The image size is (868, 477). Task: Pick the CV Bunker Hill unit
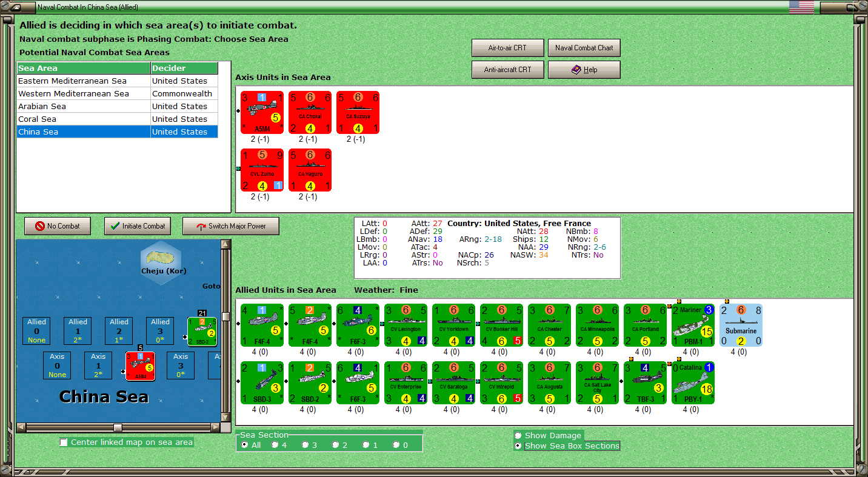point(501,325)
